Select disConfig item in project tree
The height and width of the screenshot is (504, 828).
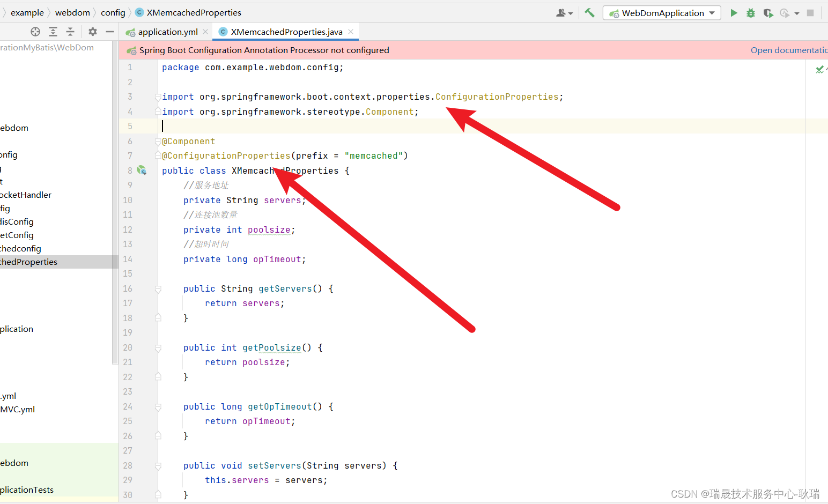pos(17,221)
